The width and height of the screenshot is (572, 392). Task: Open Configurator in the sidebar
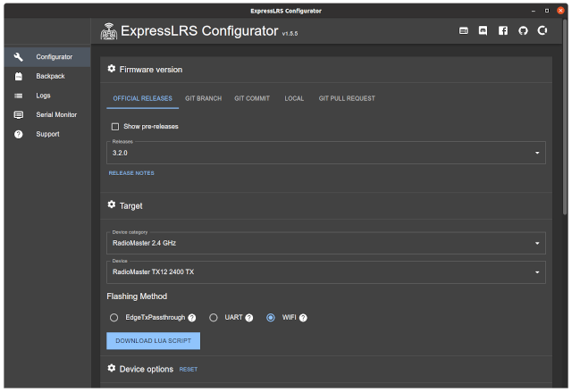pos(47,57)
